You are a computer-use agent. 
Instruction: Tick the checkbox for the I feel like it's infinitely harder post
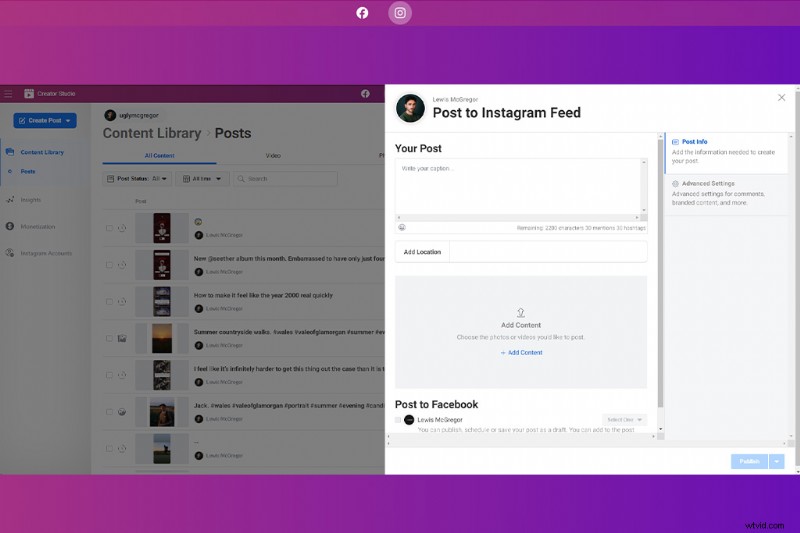[x=109, y=375]
